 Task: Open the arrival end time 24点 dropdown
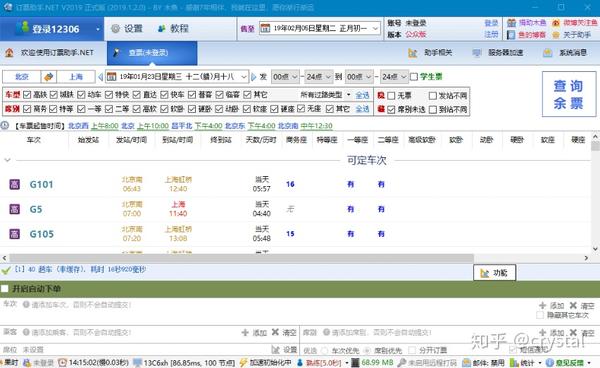pyautogui.click(x=394, y=77)
